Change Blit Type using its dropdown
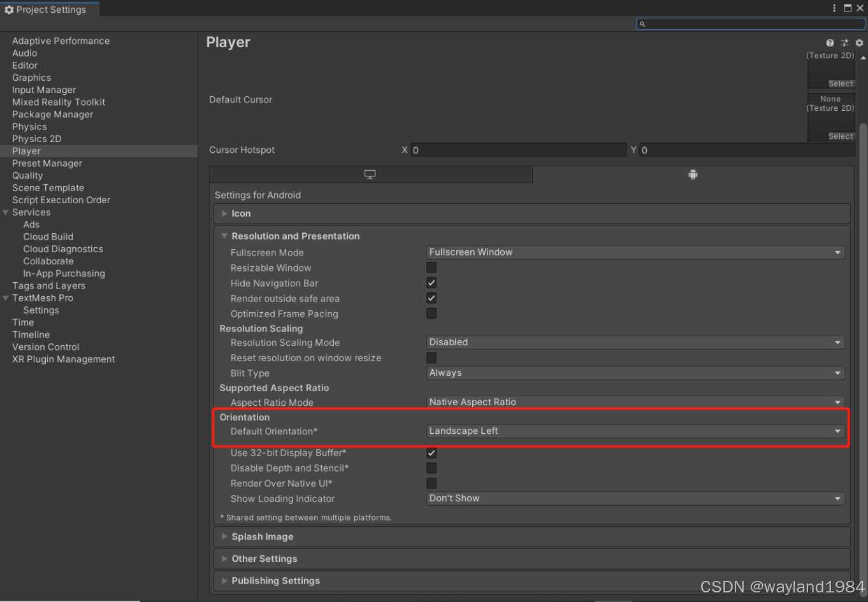The image size is (868, 602). (635, 373)
